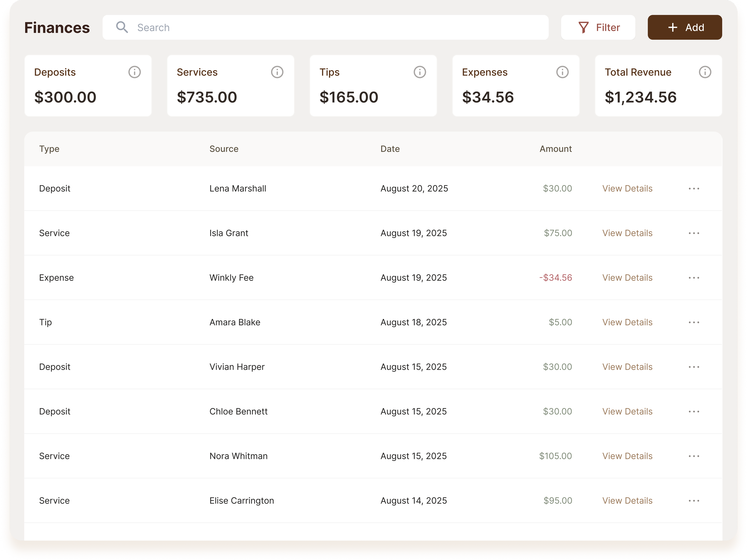Click the Type column header

[49, 149]
